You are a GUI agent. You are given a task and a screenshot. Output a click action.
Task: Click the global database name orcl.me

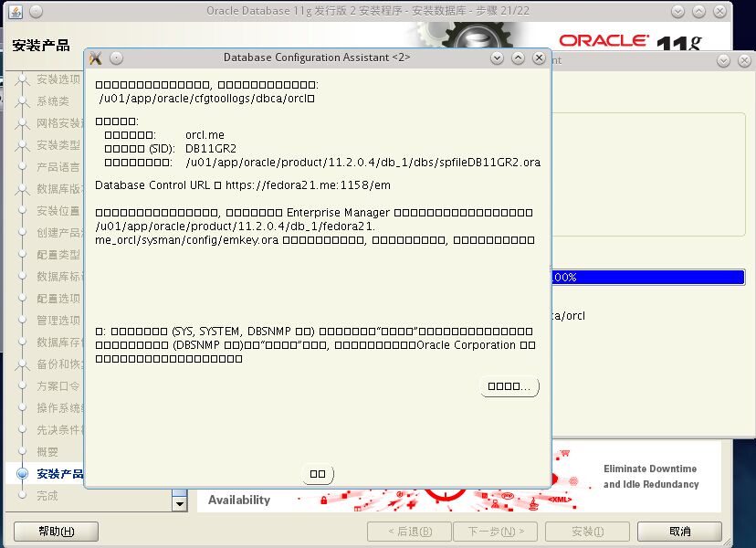(x=205, y=135)
